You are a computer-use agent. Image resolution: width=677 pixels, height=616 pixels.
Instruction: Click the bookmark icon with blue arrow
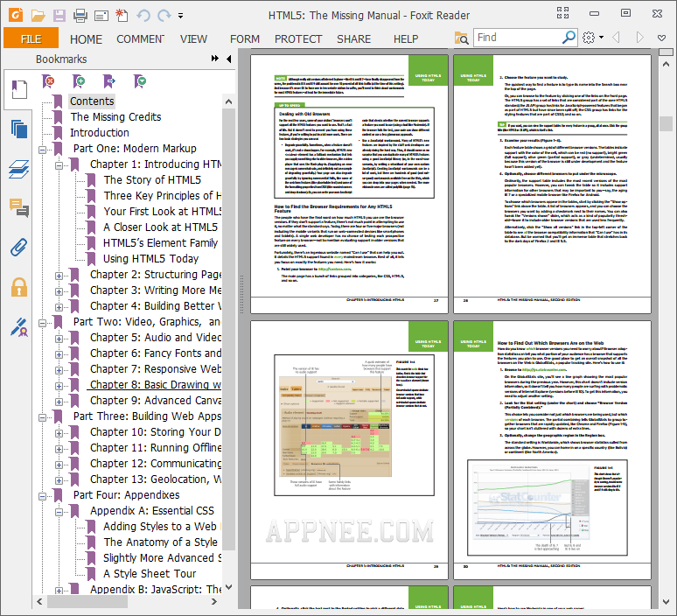[x=109, y=80]
